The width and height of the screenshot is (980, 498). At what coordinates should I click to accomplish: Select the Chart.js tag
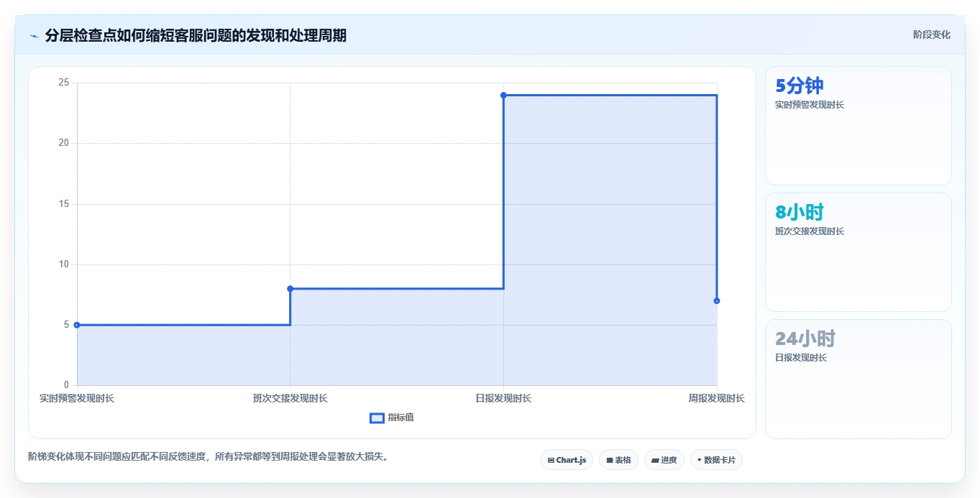[567, 460]
